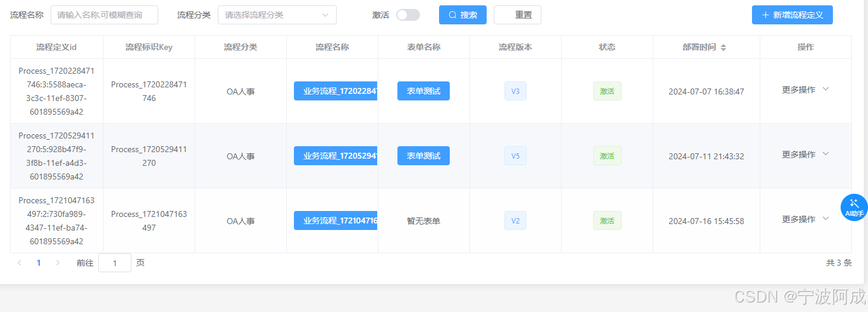Click the 前往 page number input
The height and width of the screenshot is (312, 868).
point(115,263)
